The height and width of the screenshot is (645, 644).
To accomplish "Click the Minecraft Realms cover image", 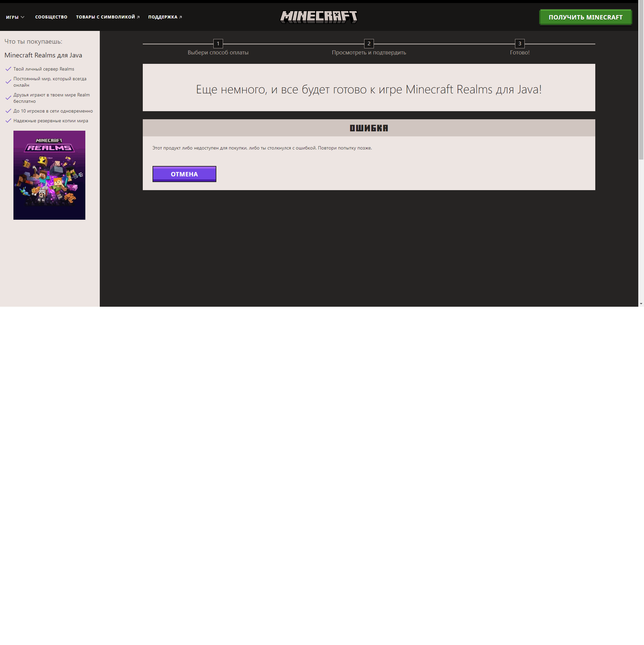I will click(x=49, y=175).
